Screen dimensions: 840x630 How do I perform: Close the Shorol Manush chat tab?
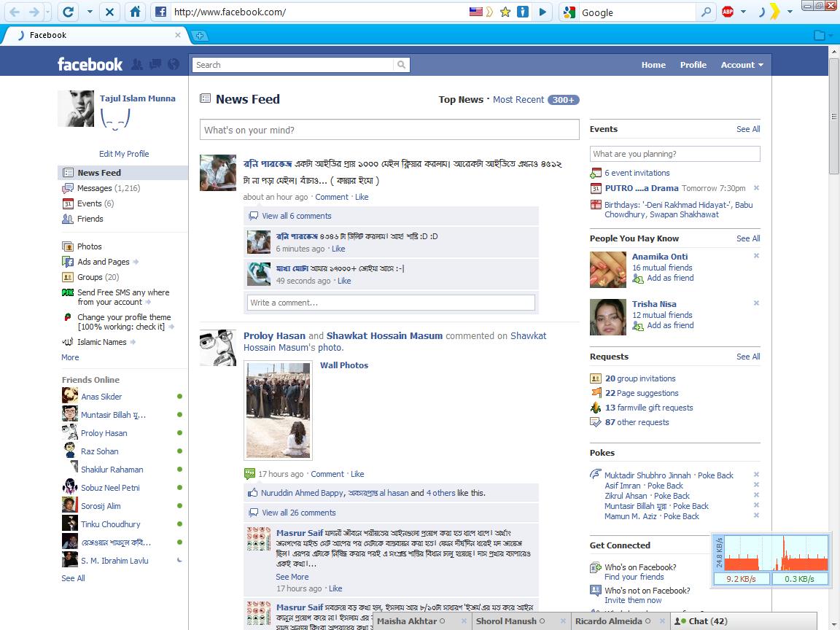coord(563,621)
